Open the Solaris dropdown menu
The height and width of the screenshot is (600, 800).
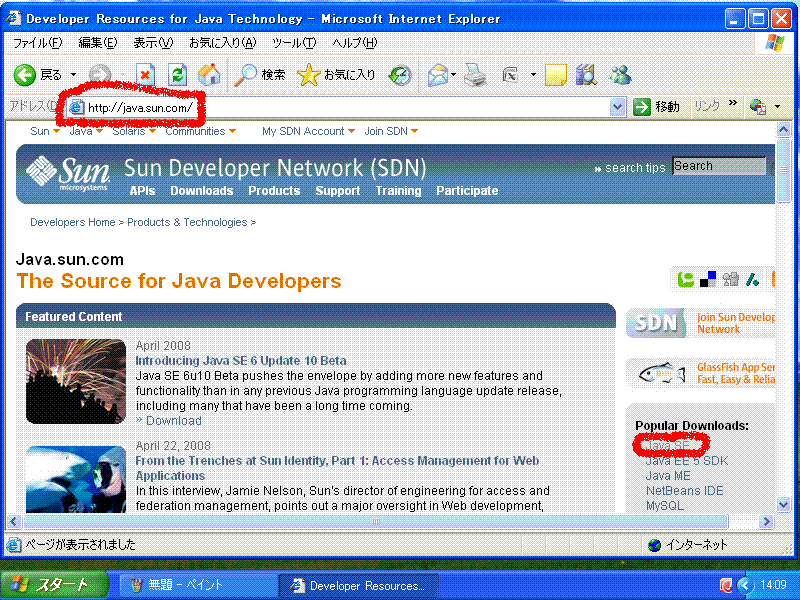134,132
